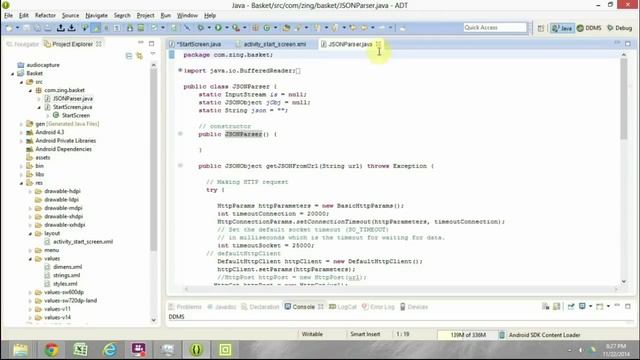The width and height of the screenshot is (640, 360).
Task: Toggle Link with Editor in Project Explorer
Action: tap(140, 56)
